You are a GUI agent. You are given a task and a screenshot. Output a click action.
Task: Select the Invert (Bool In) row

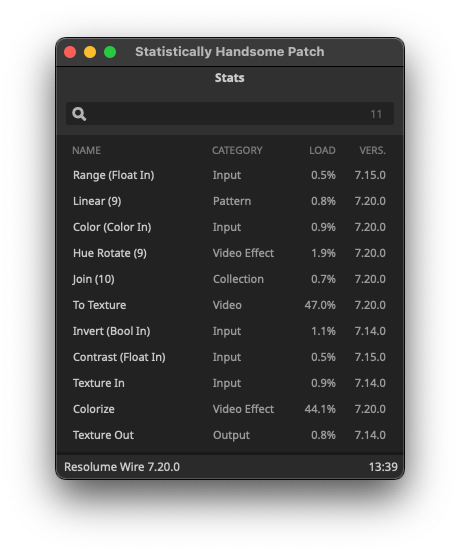[x=230, y=331]
